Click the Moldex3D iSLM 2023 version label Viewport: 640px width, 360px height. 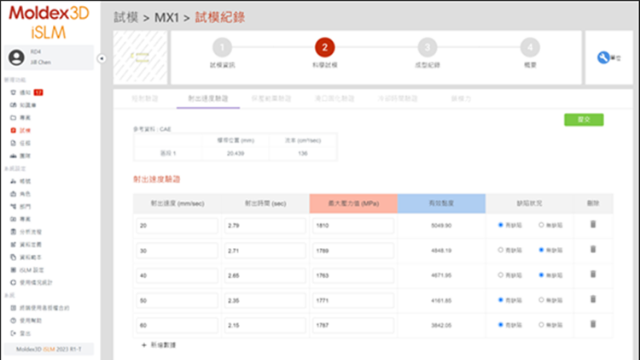click(x=49, y=349)
